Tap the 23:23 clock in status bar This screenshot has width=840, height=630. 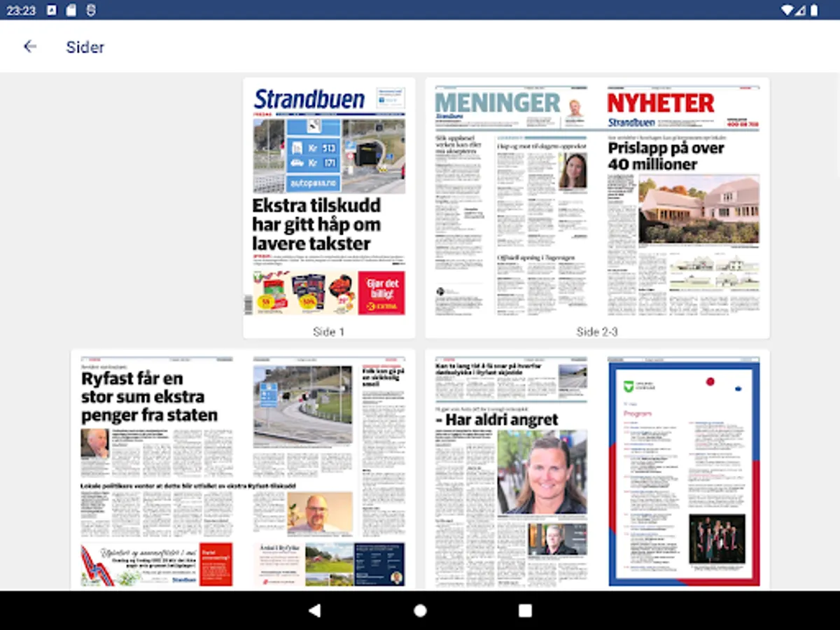pos(21,10)
